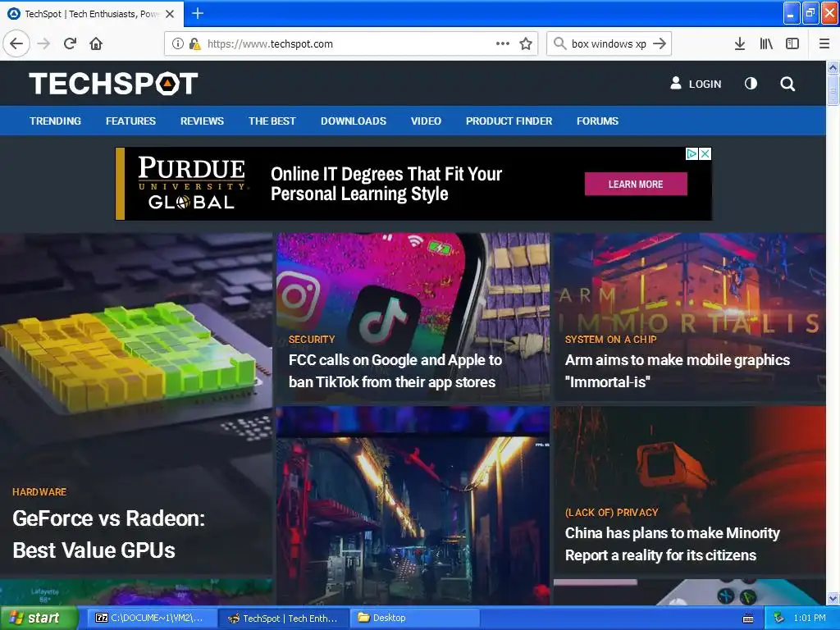Open GeForce vs Radeon Best Value GPUs article
Image resolution: width=840 pixels, height=630 pixels.
coord(109,534)
